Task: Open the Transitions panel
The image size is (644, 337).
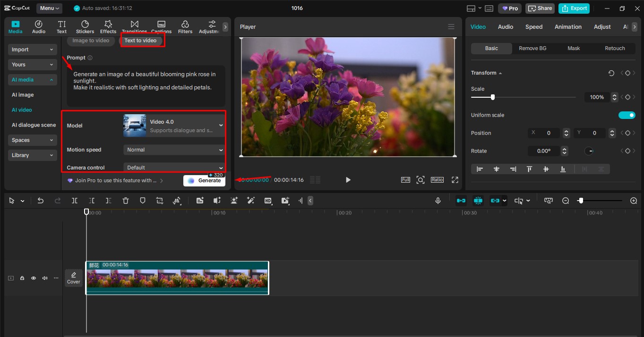Action: [134, 26]
